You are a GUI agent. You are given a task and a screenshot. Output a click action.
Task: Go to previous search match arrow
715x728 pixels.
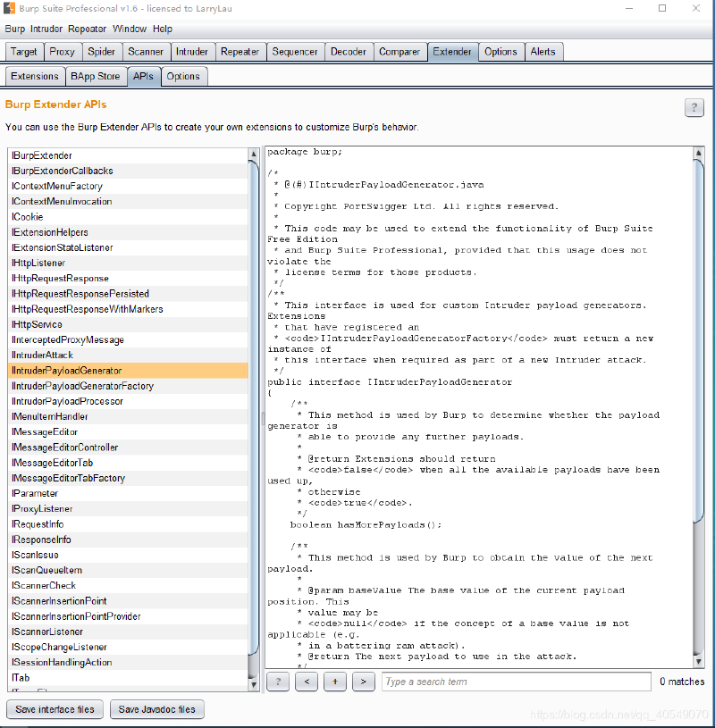point(307,682)
